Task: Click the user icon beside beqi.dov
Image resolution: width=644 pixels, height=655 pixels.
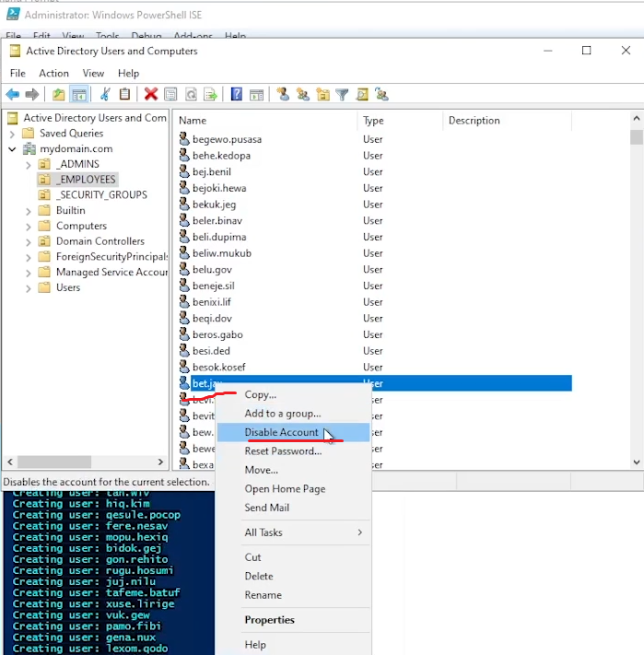Action: pyautogui.click(x=184, y=318)
